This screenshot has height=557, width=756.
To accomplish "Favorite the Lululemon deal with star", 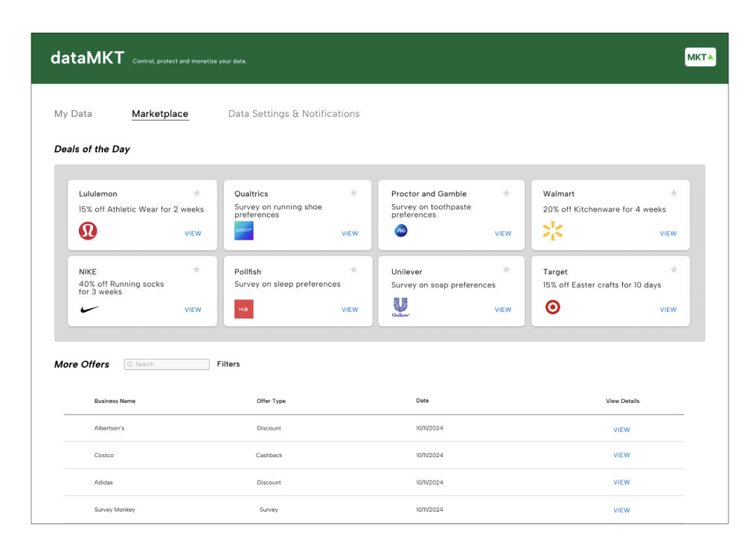I will pyautogui.click(x=196, y=193).
